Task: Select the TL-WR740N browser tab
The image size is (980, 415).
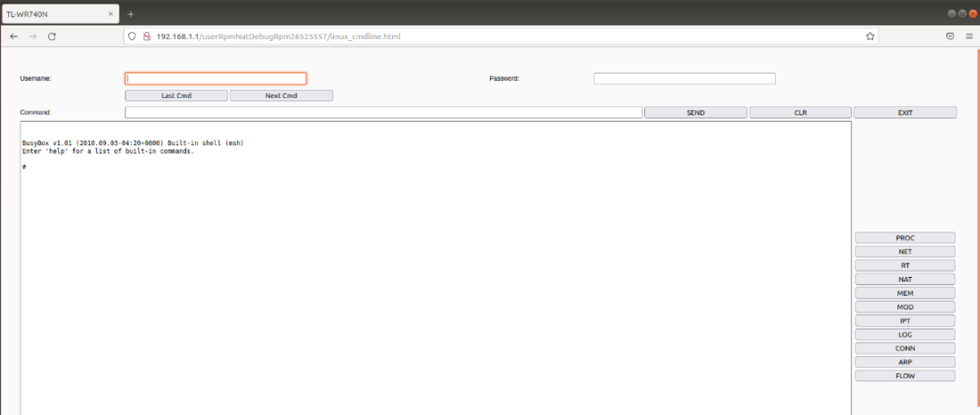Action: tap(59, 14)
